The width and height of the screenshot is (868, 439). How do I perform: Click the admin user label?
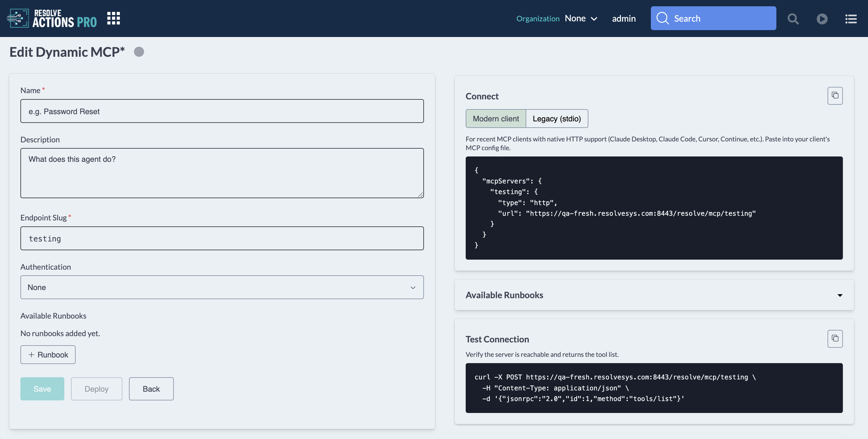click(x=624, y=19)
